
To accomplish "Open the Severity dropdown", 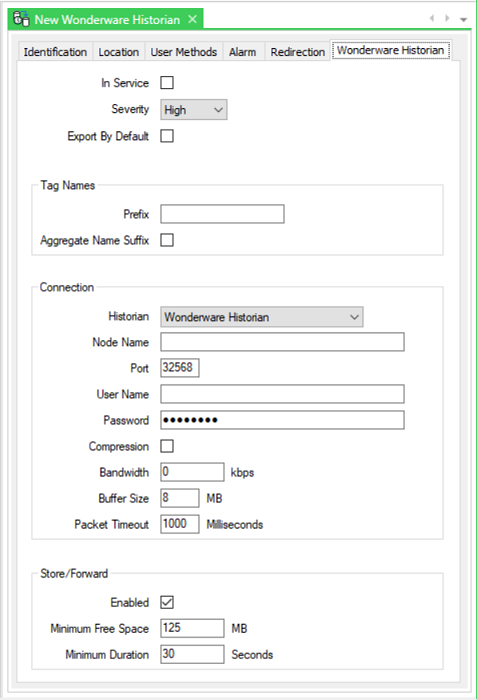I will point(194,109).
